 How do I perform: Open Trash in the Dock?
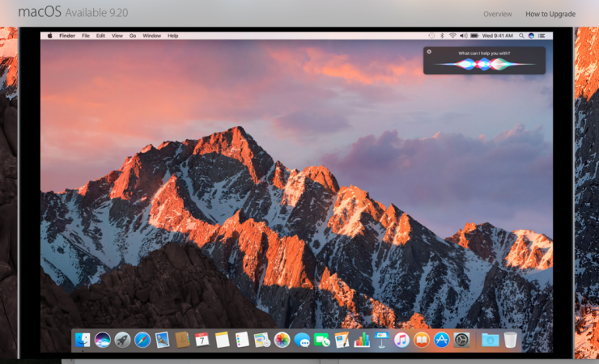[511, 340]
